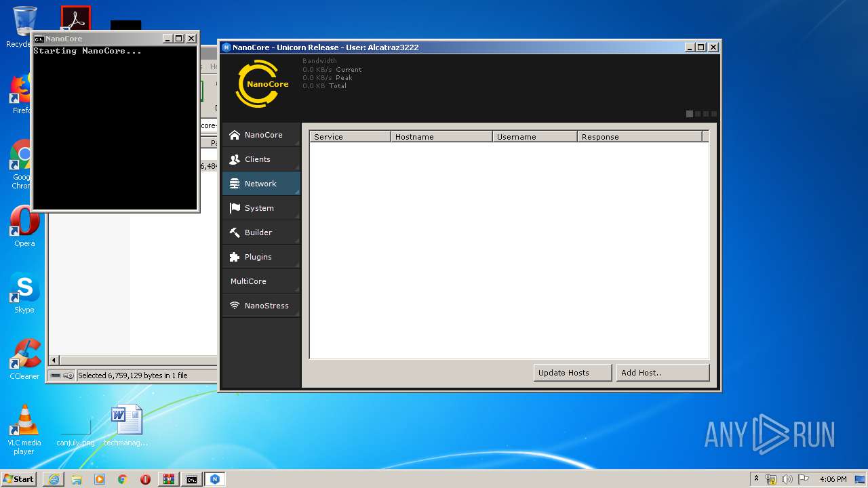Viewport: 868px width, 488px height.
Task: Click the 'Starting NanoCore...' console text
Action: pyautogui.click(x=87, y=51)
